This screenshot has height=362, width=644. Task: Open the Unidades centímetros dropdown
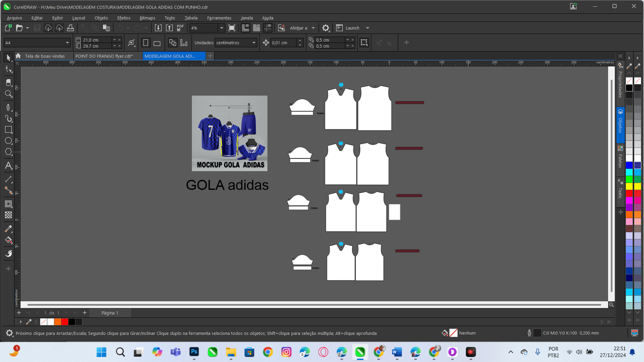pyautogui.click(x=254, y=43)
